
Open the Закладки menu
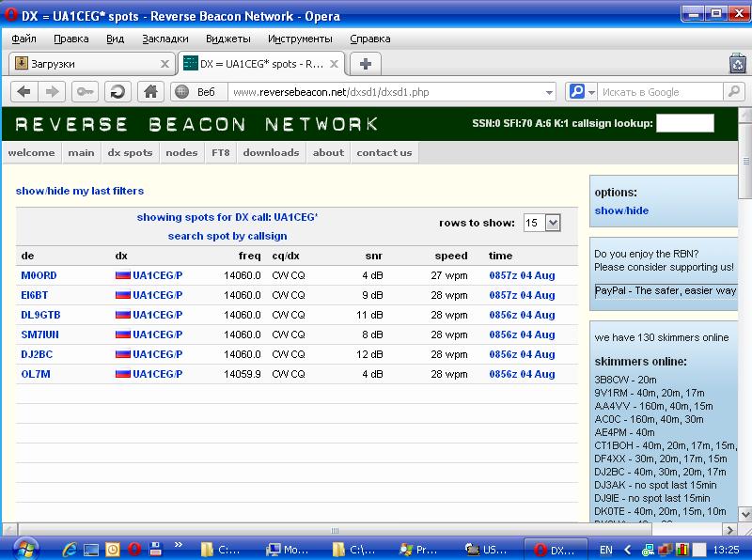(165, 39)
